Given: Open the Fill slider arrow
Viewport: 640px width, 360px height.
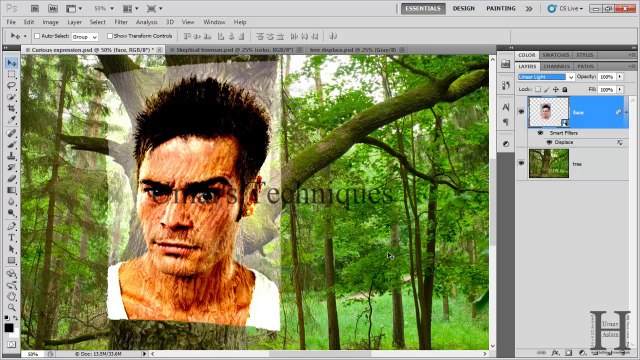Looking at the screenshot, I should tap(620, 89).
